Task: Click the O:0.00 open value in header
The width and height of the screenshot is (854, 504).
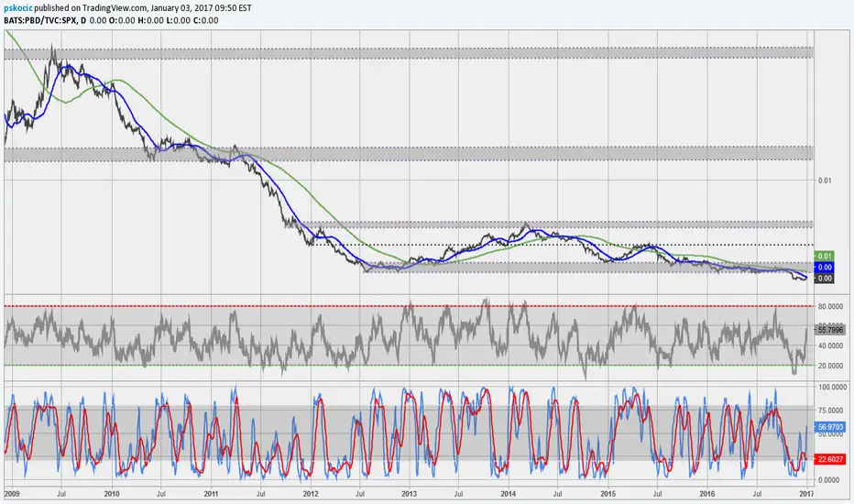Action: (x=122, y=21)
